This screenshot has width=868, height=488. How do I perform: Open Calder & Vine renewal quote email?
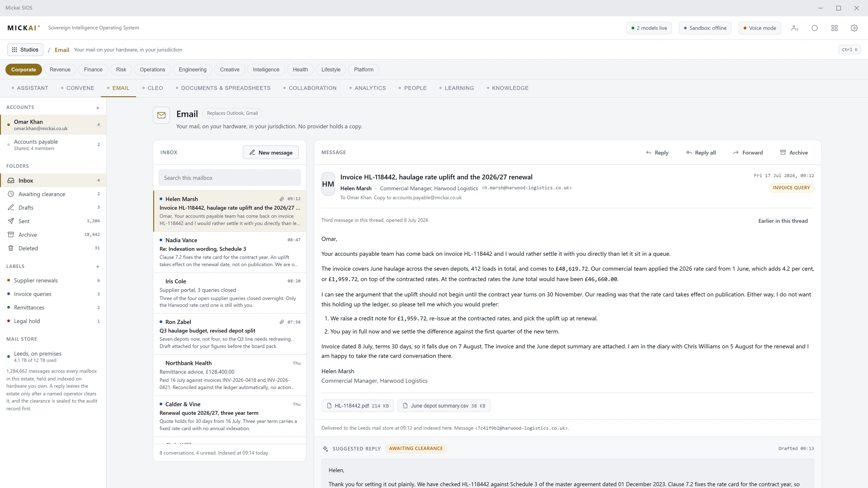tap(230, 416)
